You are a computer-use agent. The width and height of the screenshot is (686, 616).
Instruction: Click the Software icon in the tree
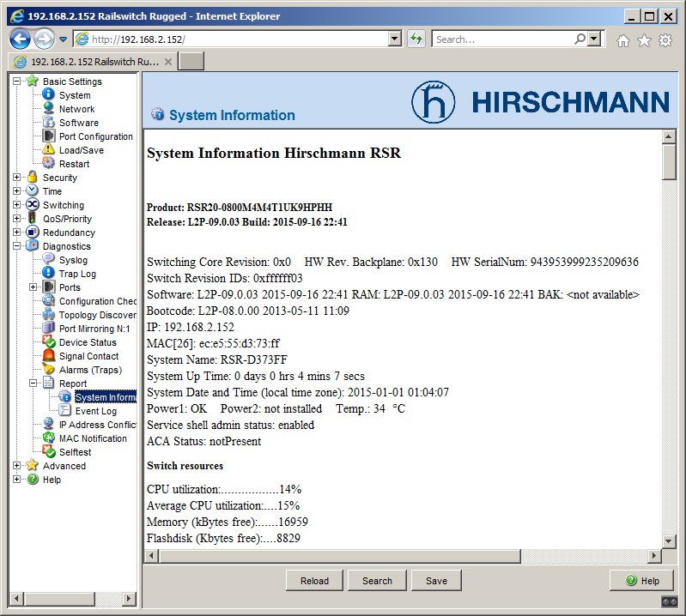click(48, 123)
